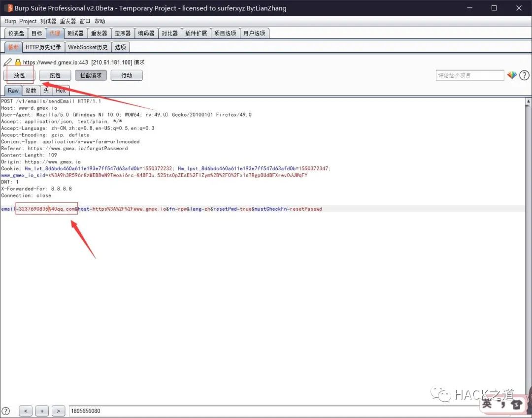Click the X-Forwarded-For: 8.8.8.8 line
Viewport: 532px width, 418px height.
[x=36, y=189]
